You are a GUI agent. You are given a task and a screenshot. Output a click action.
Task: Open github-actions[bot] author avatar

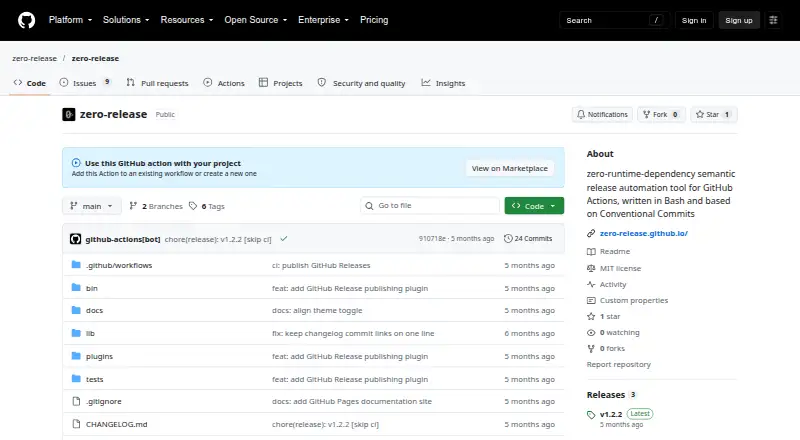point(76,239)
